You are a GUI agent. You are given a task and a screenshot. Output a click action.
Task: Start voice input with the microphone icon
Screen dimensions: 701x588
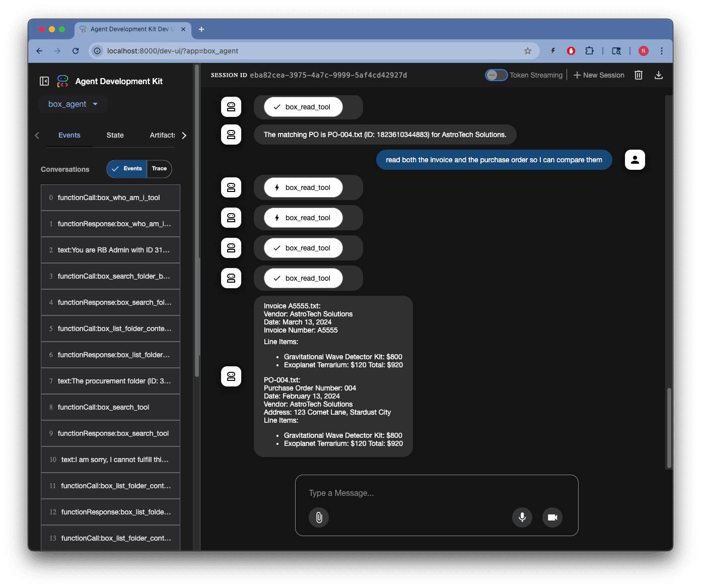point(522,517)
